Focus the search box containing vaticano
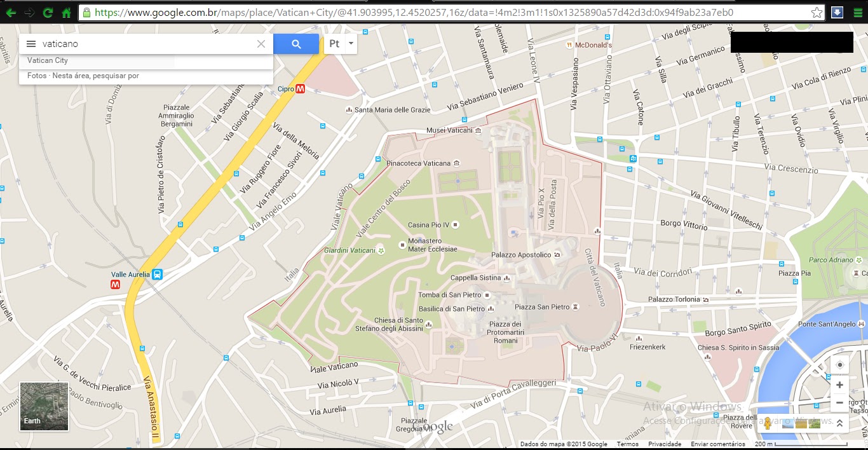 point(146,44)
